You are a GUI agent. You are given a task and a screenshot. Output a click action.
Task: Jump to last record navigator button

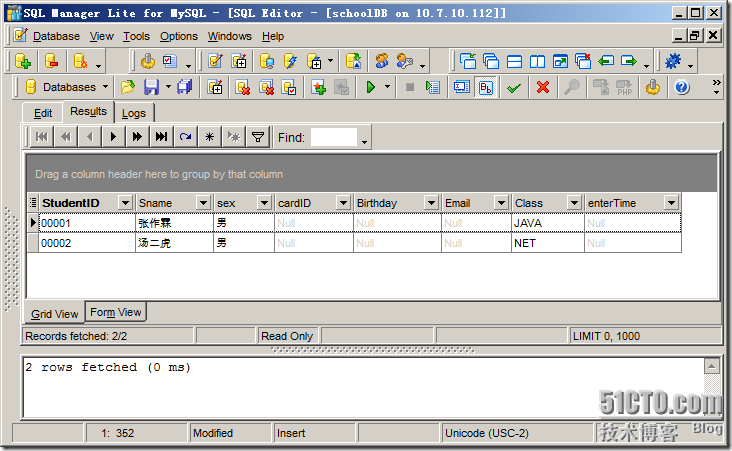pos(161,137)
